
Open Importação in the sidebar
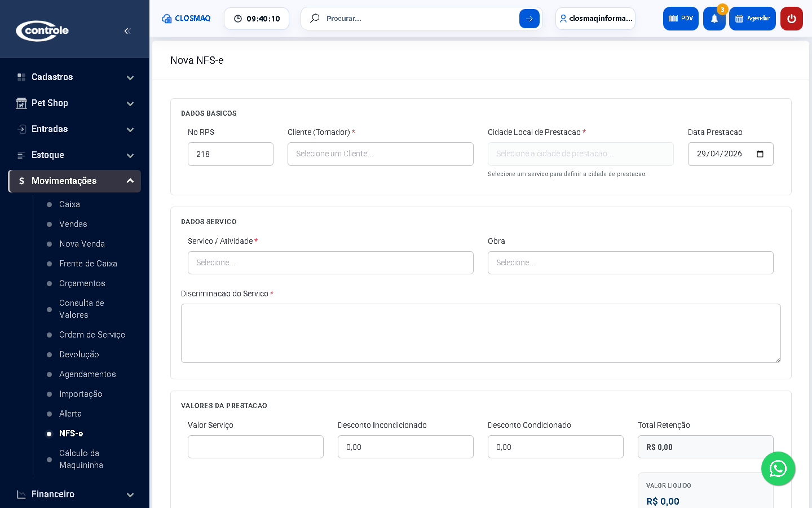pos(81,394)
